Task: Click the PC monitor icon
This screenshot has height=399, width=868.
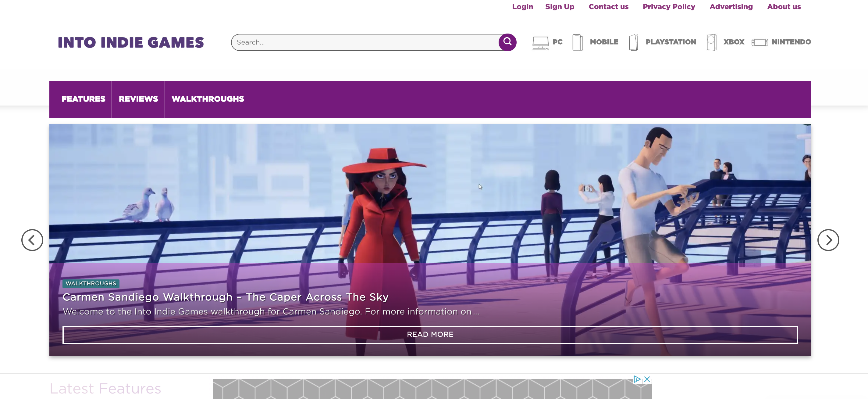Action: click(x=540, y=43)
